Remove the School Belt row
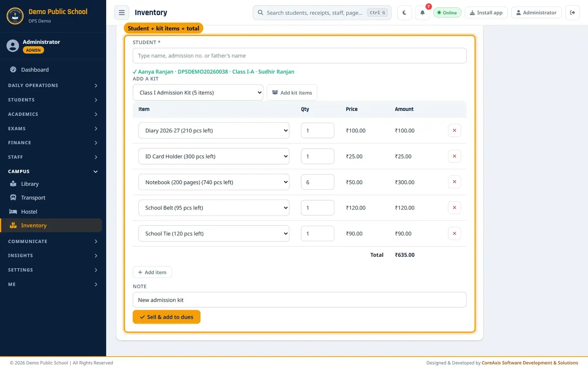Viewport: 588px width, 368px height. (454, 208)
